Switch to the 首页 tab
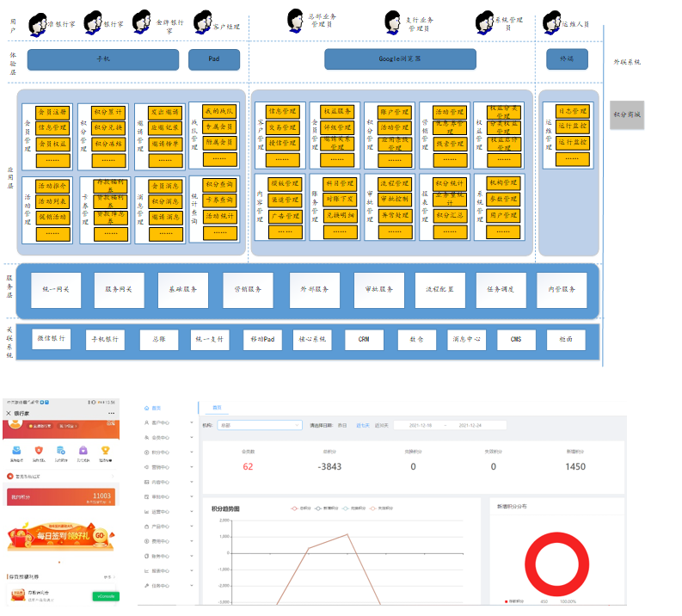Image resolution: width=682 pixels, height=616 pixels. click(217, 408)
